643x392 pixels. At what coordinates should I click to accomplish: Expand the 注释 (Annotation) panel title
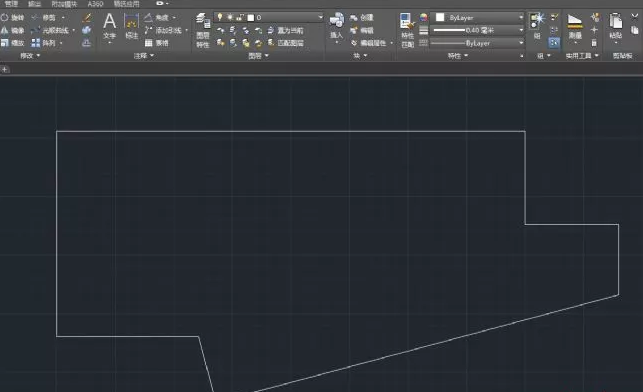(x=144, y=55)
